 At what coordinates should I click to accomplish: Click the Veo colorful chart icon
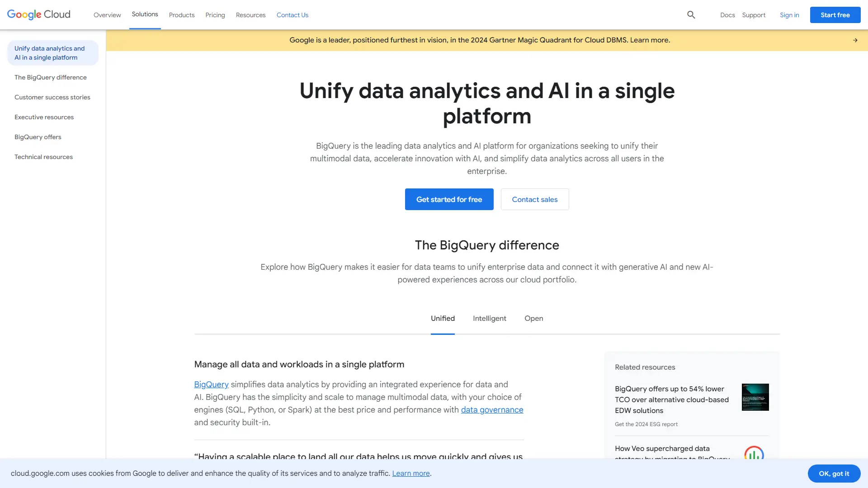pyautogui.click(x=754, y=453)
